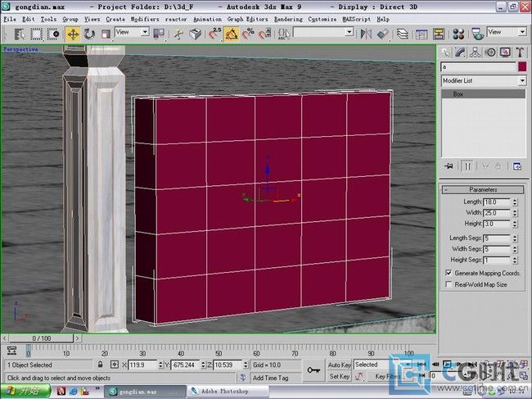Choose the Rectangular Selection Region tool
This screenshot has width=532, height=399.
(x=37, y=34)
